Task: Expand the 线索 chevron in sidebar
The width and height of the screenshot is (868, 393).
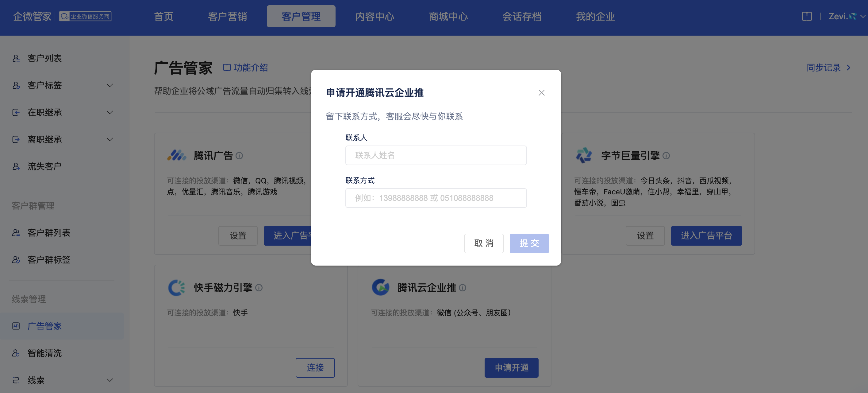Action: (109, 380)
